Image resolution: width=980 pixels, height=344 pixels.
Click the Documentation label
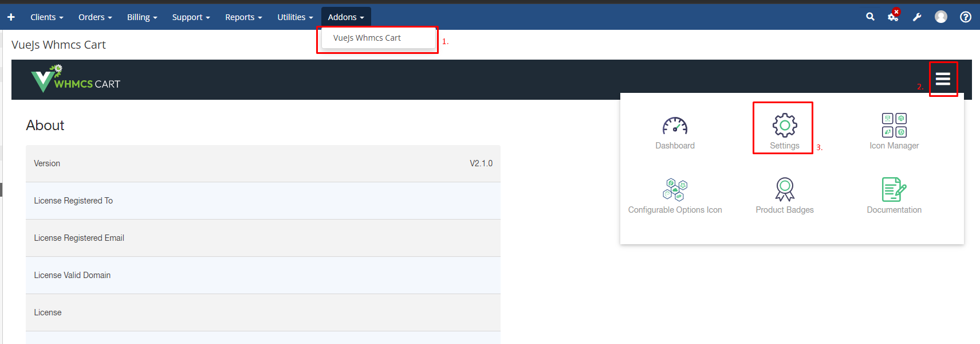pyautogui.click(x=894, y=210)
